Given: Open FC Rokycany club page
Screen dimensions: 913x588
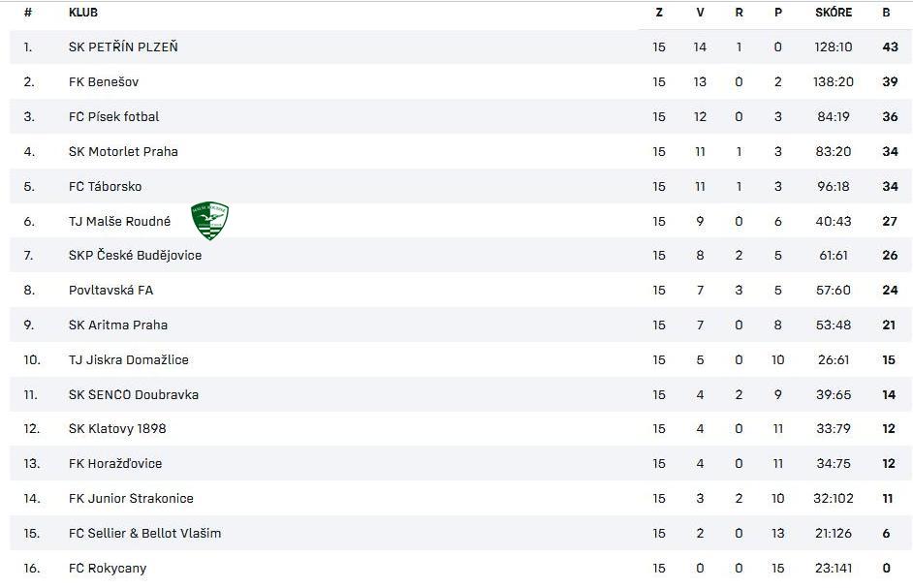Looking at the screenshot, I should (x=108, y=569).
